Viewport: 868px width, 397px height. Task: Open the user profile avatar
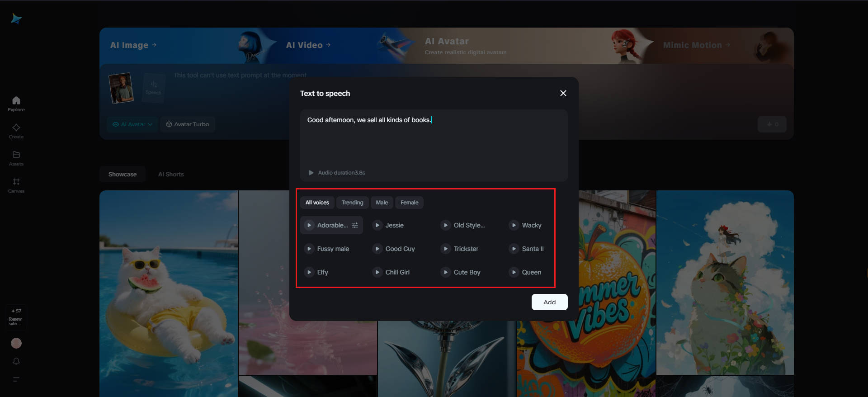click(16, 343)
